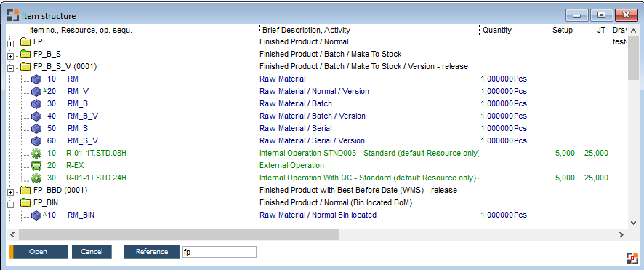Viewport: 644px width, 270px height.
Task: Click the RM_BIN cube icon
Action: (x=36, y=215)
